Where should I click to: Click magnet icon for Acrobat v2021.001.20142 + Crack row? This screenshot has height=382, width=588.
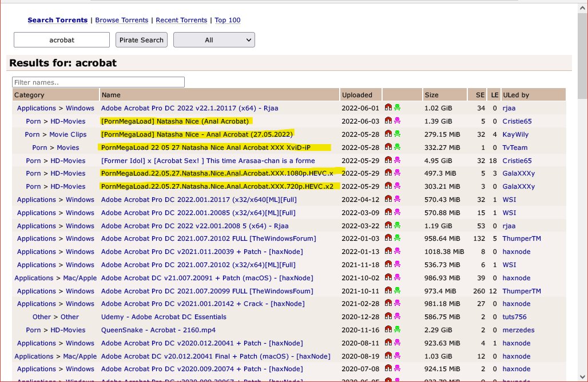(x=388, y=303)
